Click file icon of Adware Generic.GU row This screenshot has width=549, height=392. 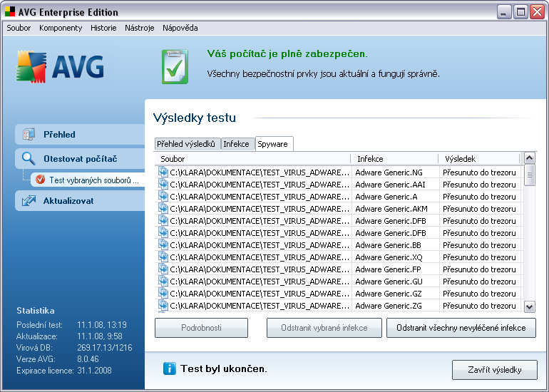tap(163, 281)
